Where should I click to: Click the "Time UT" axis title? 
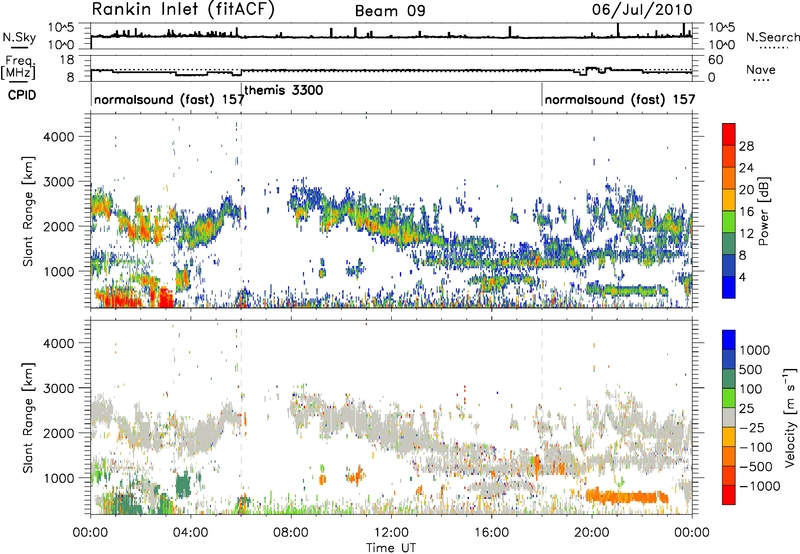click(391, 548)
